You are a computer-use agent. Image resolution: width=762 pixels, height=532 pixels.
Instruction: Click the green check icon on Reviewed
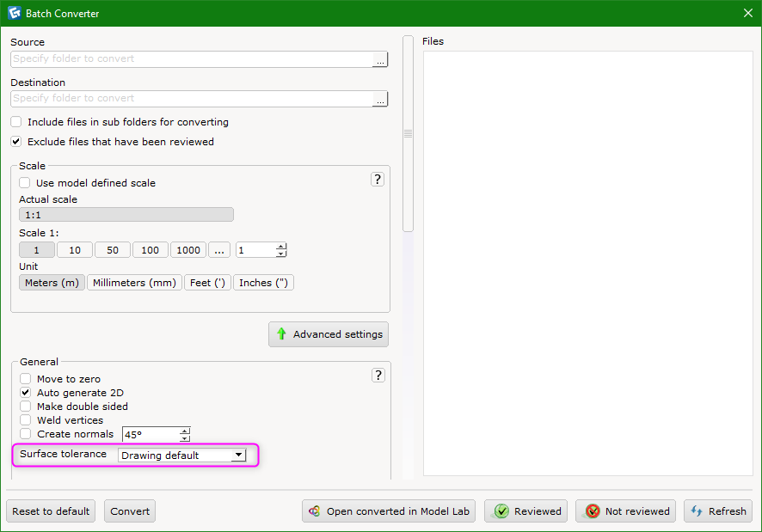pyautogui.click(x=501, y=511)
